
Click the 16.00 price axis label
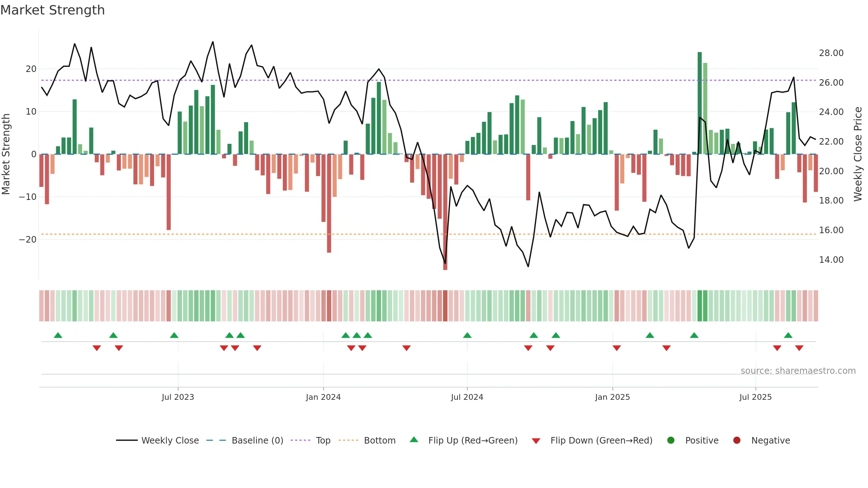tap(831, 230)
